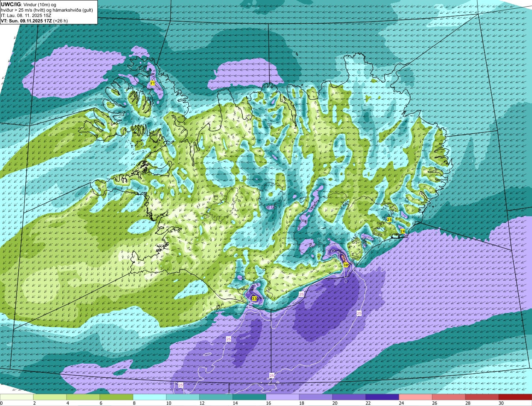
Task: Select the 22–24 m/s dark purple swatch
Action: [382, 397]
